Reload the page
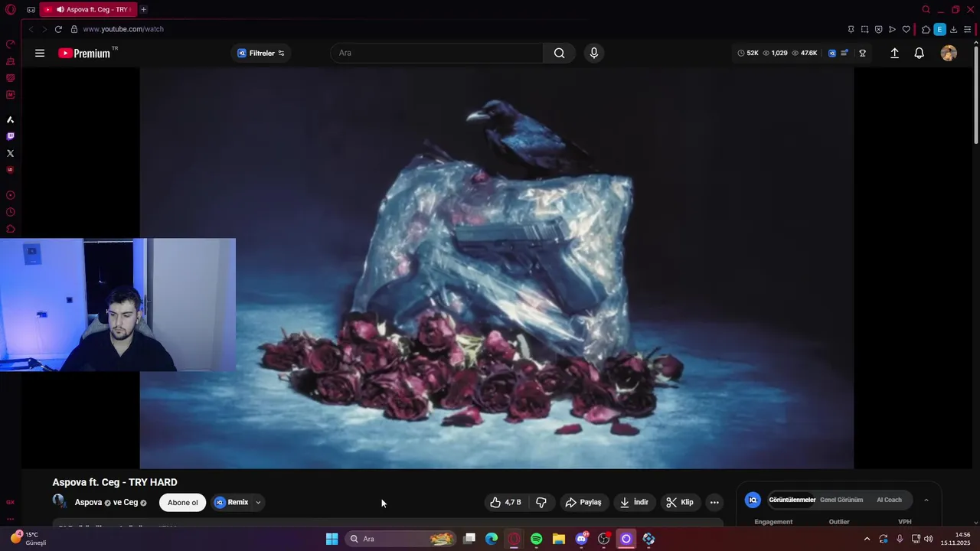The image size is (980, 551). (x=58, y=29)
